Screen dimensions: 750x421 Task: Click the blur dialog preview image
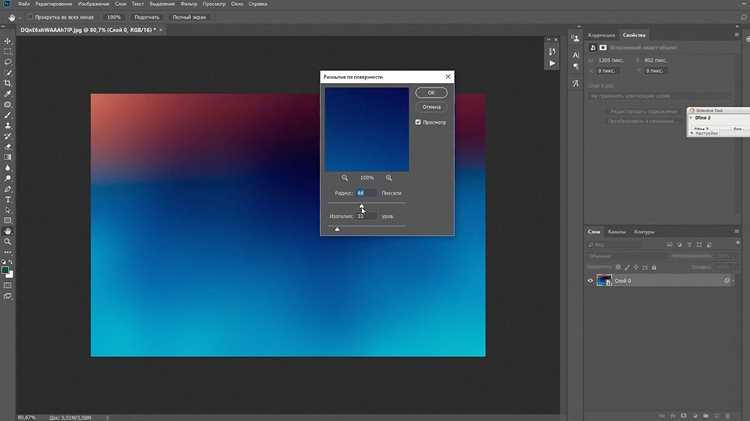(x=367, y=129)
